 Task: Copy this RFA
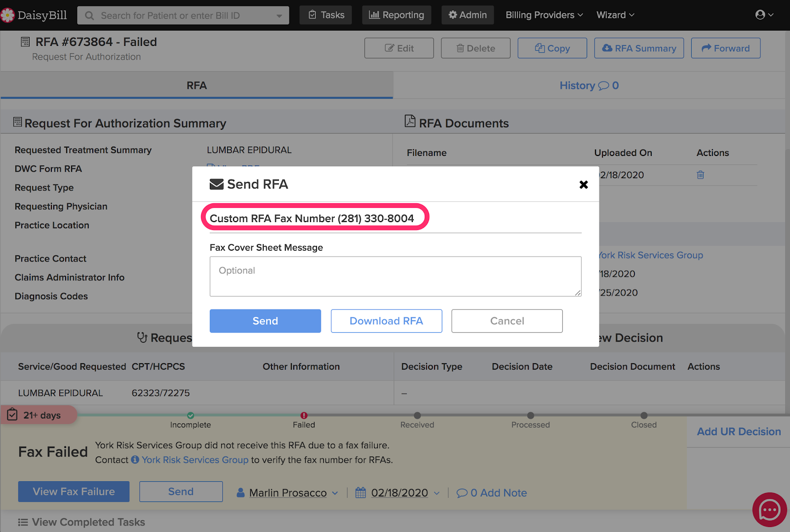[552, 48]
